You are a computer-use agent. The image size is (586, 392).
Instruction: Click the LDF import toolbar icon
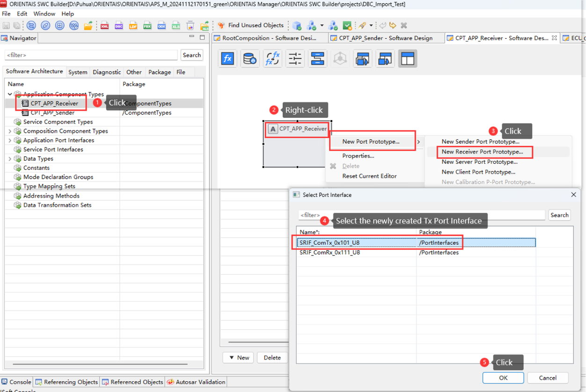click(133, 26)
